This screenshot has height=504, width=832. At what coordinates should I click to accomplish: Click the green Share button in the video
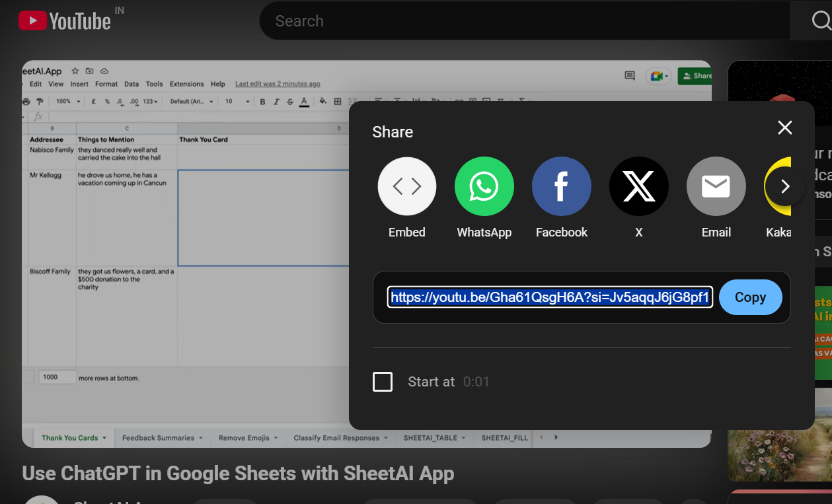tap(695, 76)
